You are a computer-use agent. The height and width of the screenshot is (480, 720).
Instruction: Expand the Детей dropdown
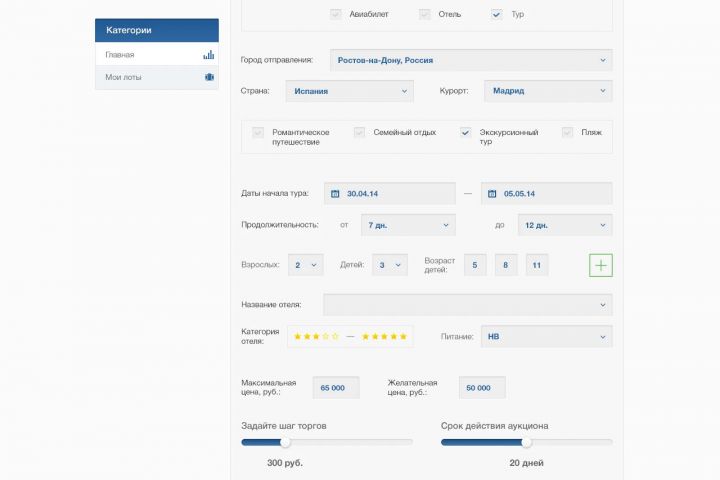tap(390, 265)
